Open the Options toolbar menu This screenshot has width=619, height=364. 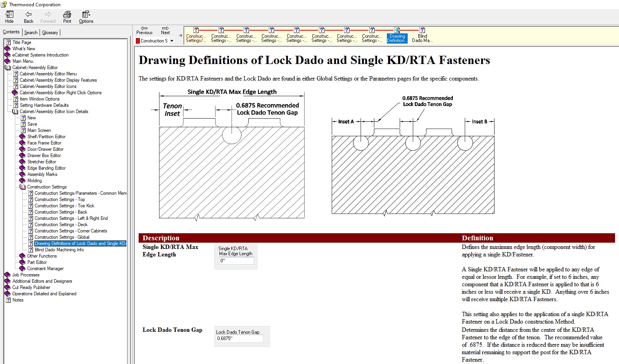coord(86,17)
